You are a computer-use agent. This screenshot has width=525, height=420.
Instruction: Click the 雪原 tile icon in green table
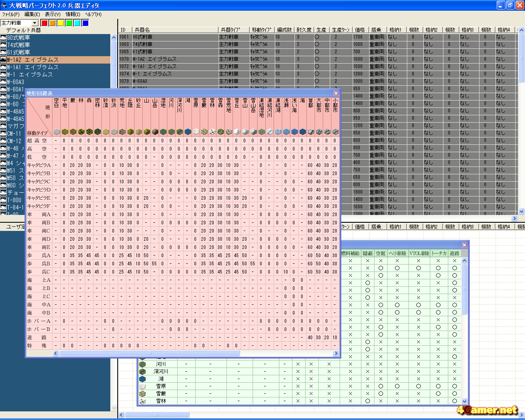(142, 386)
